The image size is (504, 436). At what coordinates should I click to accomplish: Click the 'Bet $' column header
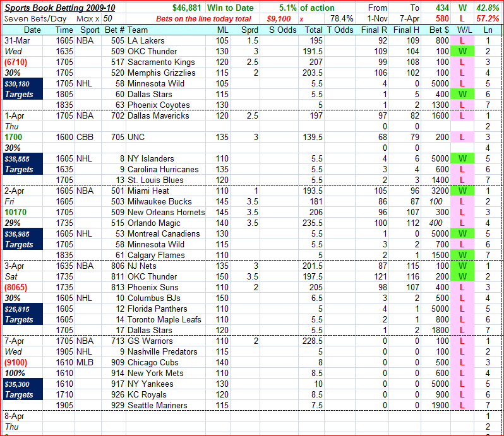tap(439, 30)
